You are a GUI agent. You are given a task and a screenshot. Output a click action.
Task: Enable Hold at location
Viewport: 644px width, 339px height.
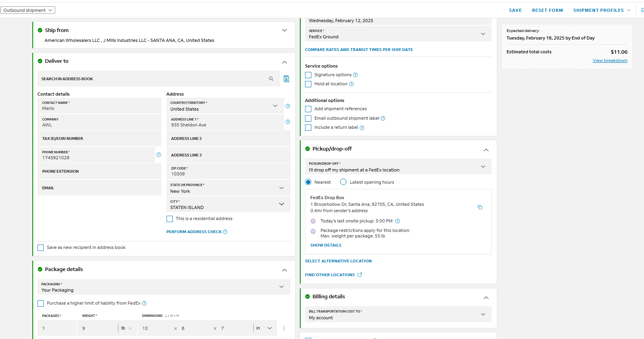[x=308, y=84]
